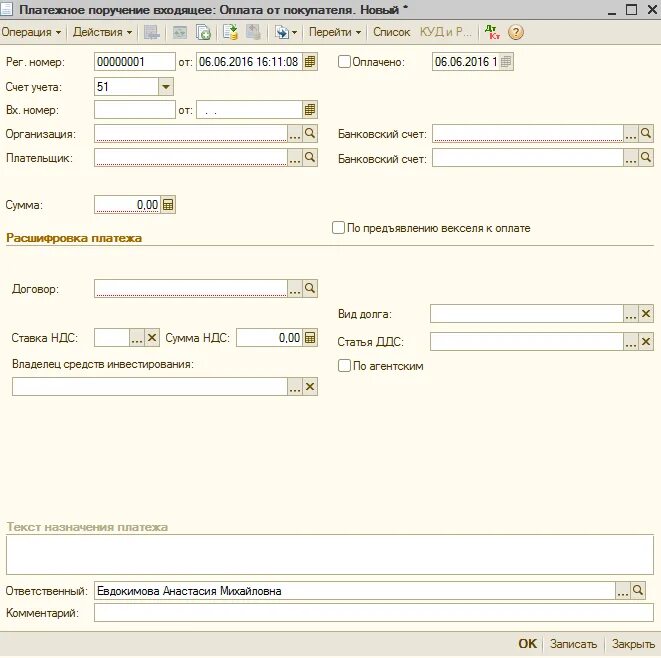Clear Владелец средств инвестирования with X button
The image size is (661, 658).
310,387
